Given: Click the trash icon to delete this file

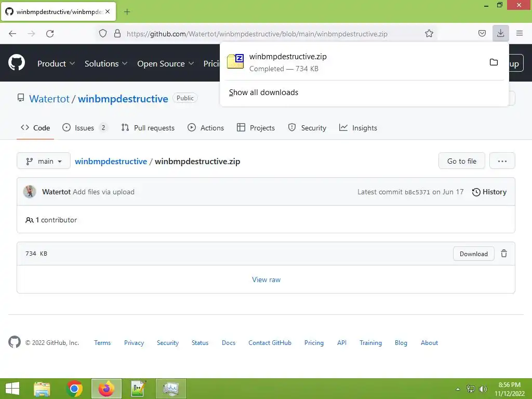Looking at the screenshot, I should [504, 254].
